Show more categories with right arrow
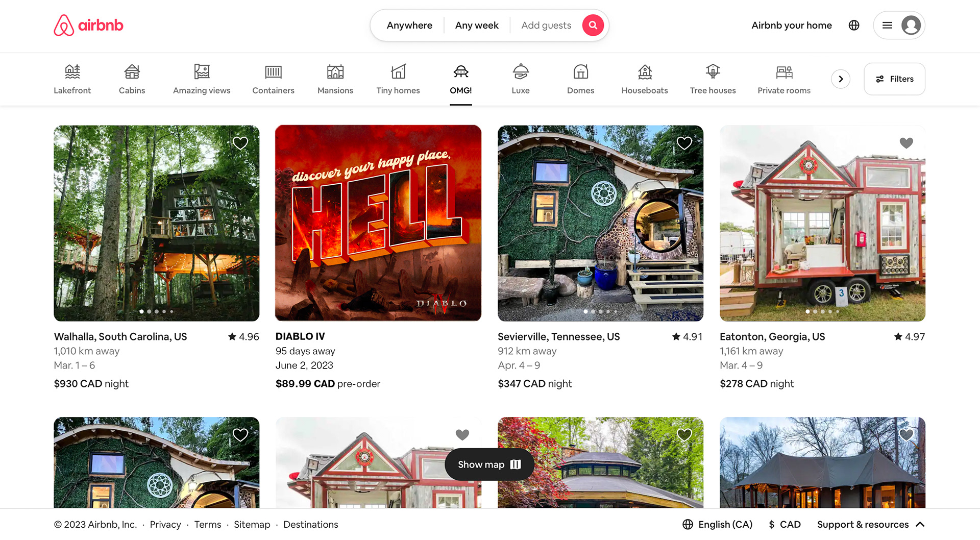 coord(841,79)
